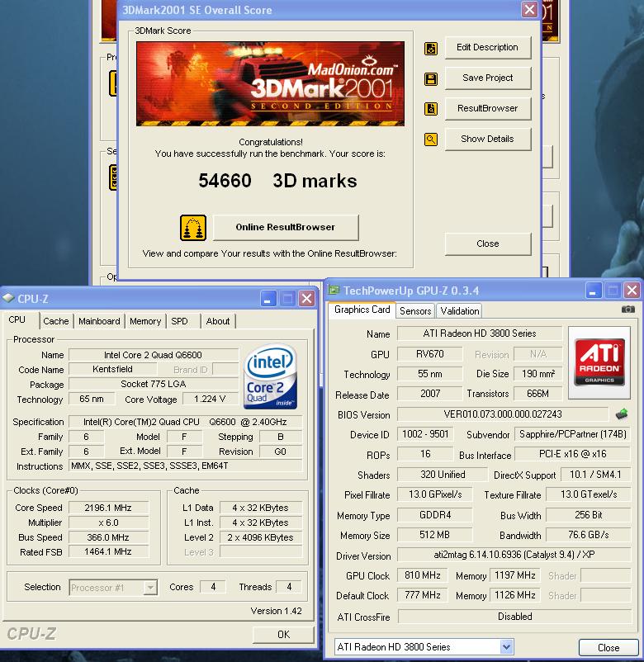Open the ResultBrowser button
644x662 pixels.
click(488, 108)
